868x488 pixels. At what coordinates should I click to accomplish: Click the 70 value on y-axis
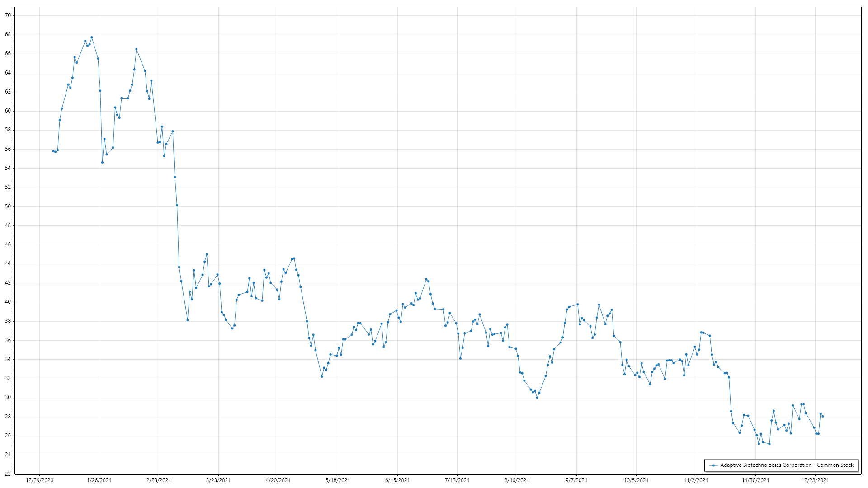tap(8, 15)
